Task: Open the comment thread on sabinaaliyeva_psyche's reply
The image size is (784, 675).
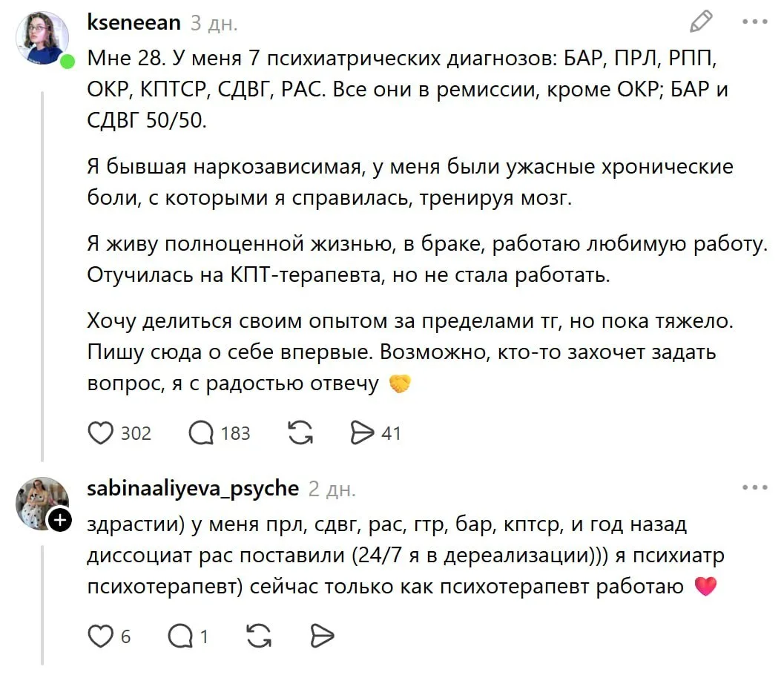Action: click(179, 636)
